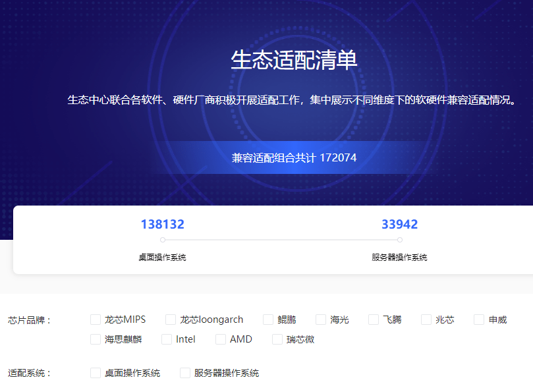Filter by 服务器操作系统 in 适配系统 row

tap(185, 373)
